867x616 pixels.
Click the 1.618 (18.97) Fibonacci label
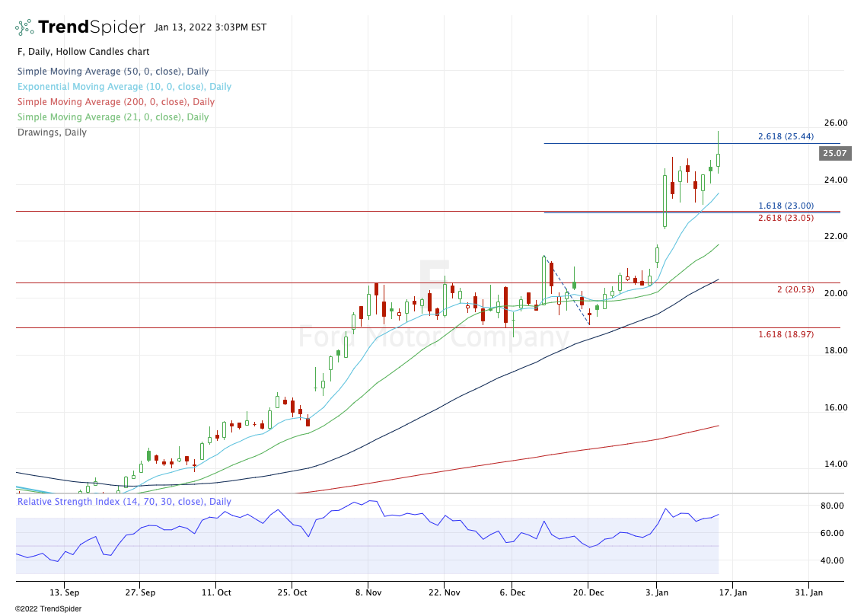tap(786, 334)
